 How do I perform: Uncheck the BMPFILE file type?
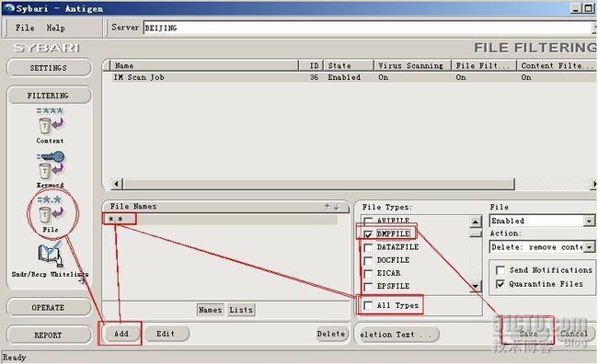tap(368, 234)
